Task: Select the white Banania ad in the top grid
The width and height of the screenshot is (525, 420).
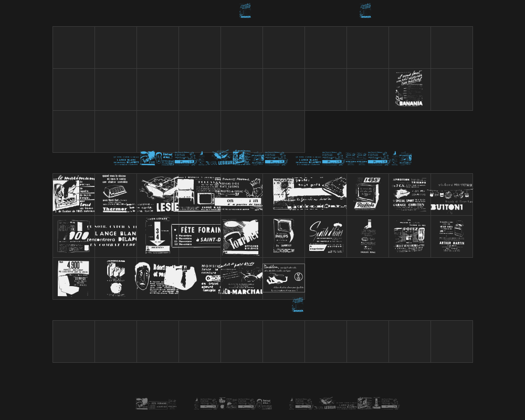Action: point(409,89)
